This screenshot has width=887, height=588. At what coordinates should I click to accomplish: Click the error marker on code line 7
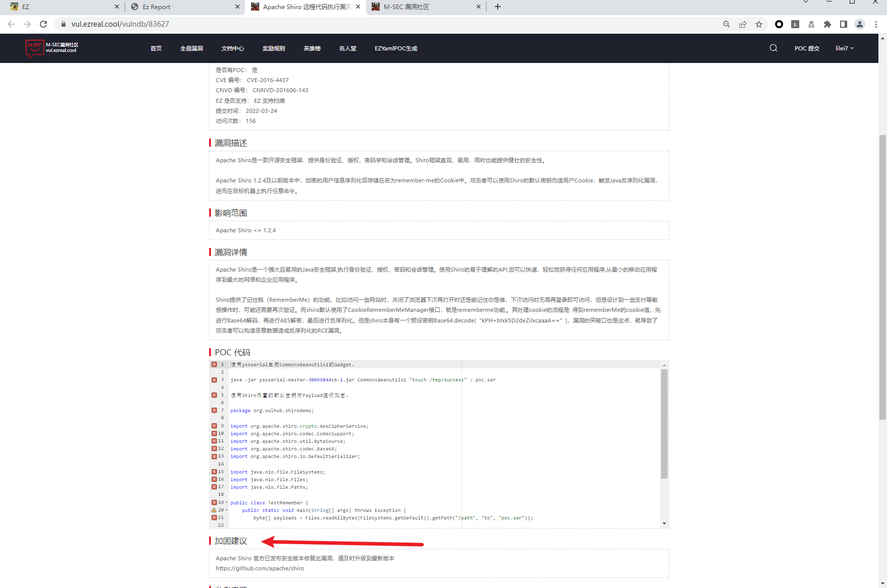click(x=214, y=410)
